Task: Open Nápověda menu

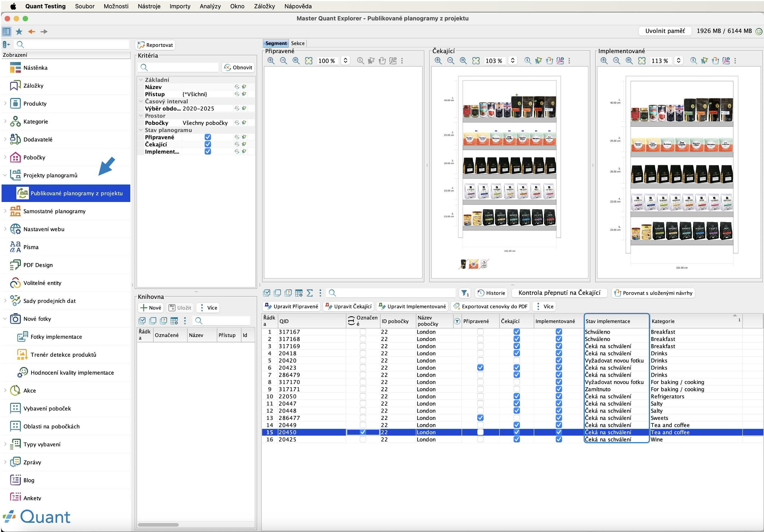Action: 298,6
